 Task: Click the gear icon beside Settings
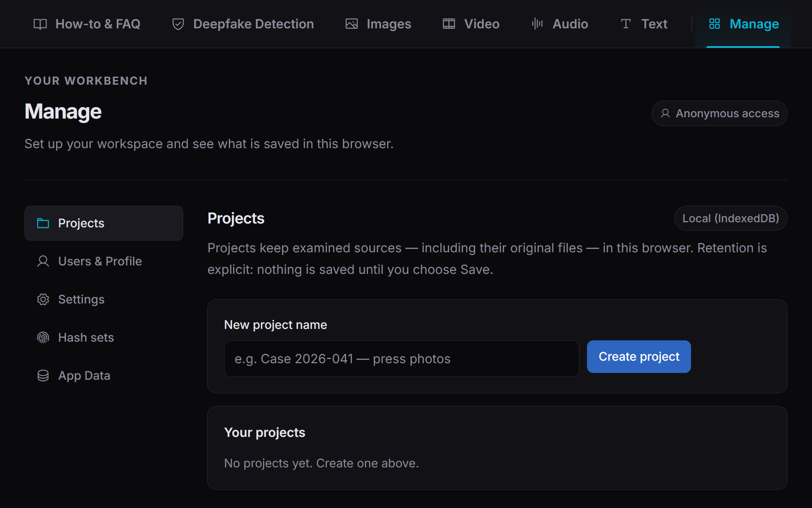coord(43,299)
